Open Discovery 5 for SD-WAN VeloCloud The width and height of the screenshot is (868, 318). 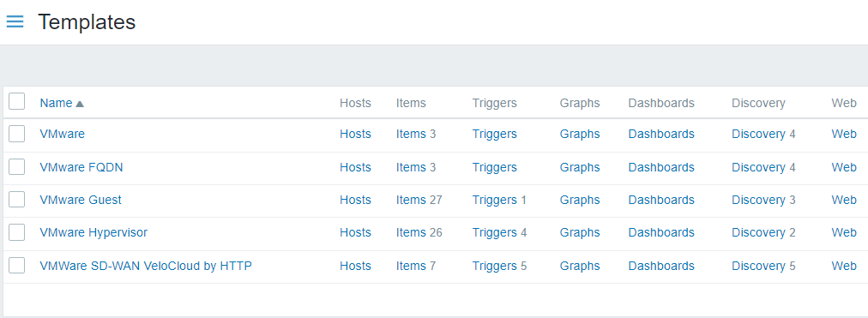click(x=758, y=266)
